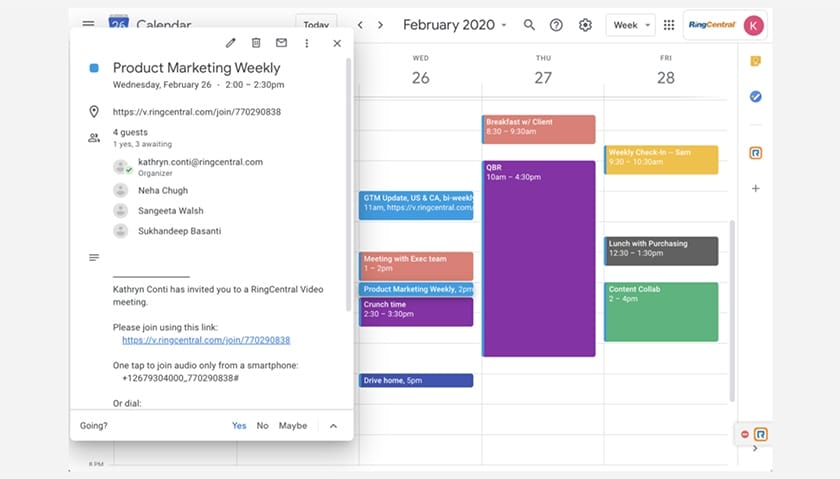Image resolution: width=840 pixels, height=479 pixels.
Task: Edit event with the pencil icon
Action: [x=230, y=43]
